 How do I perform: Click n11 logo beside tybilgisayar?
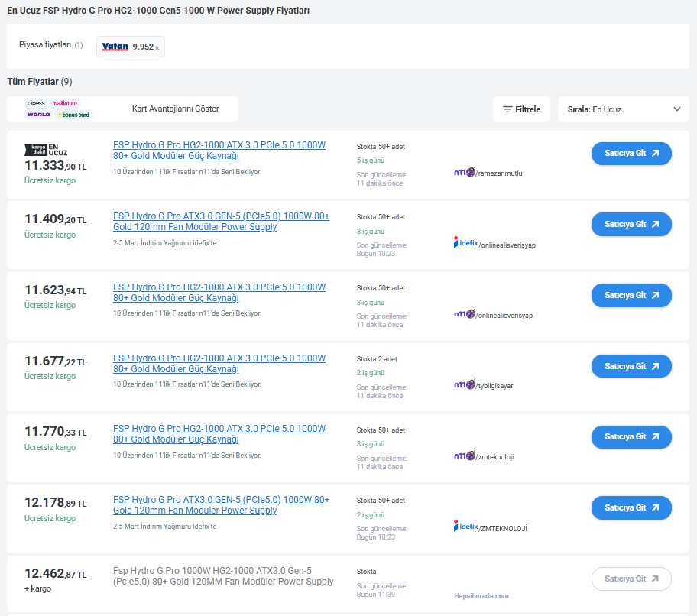(464, 384)
